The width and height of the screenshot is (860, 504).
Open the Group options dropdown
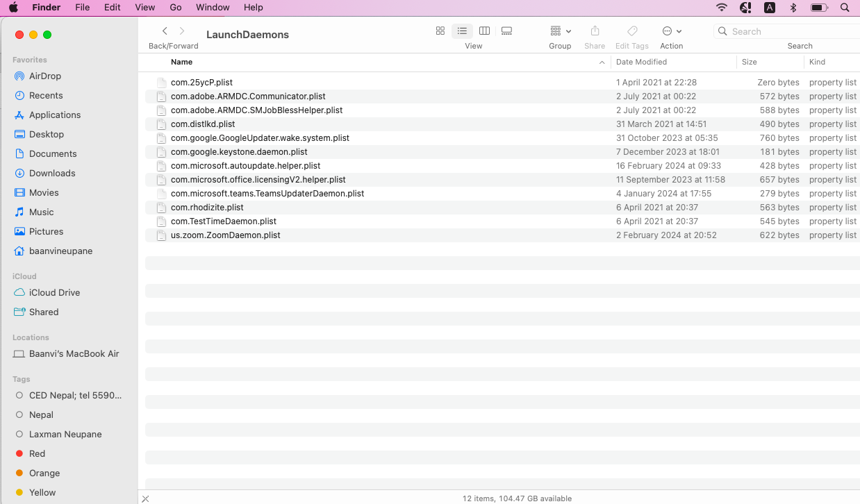560,31
